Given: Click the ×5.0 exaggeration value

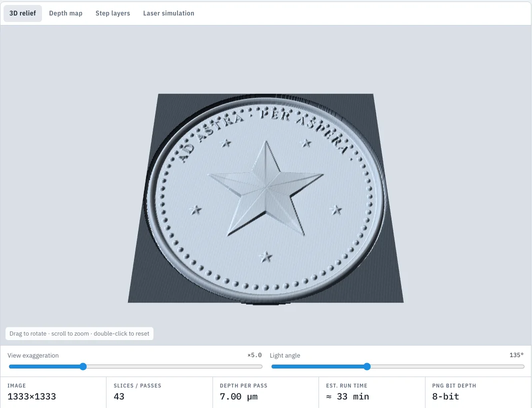Looking at the screenshot, I should (x=254, y=355).
